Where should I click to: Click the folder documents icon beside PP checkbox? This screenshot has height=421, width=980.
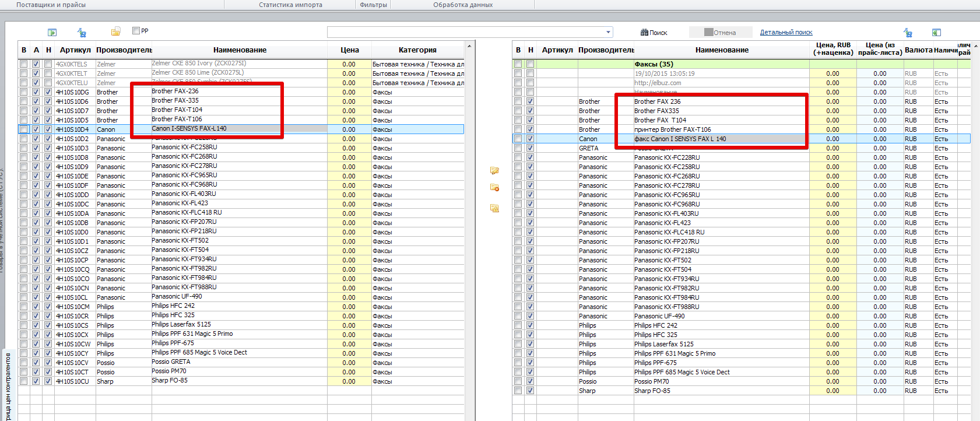point(115,31)
